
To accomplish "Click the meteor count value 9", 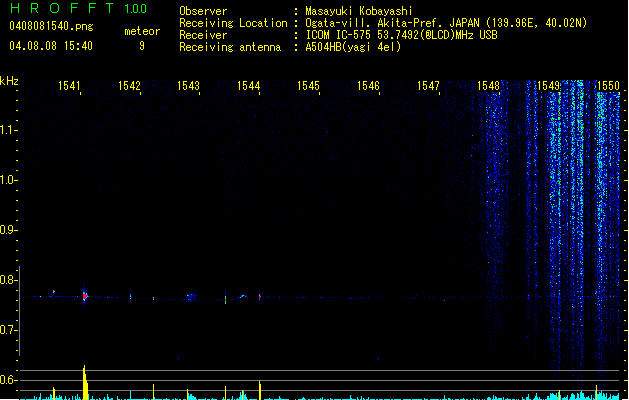I will [x=142, y=46].
